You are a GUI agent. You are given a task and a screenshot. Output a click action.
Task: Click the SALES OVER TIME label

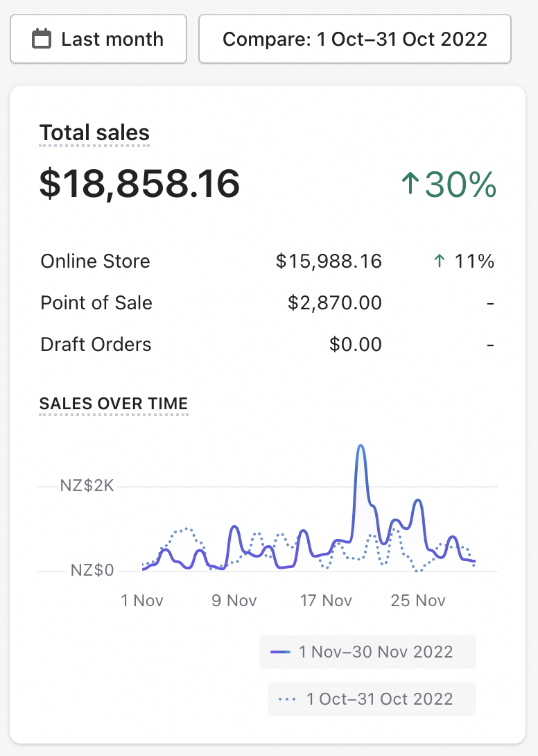click(114, 404)
